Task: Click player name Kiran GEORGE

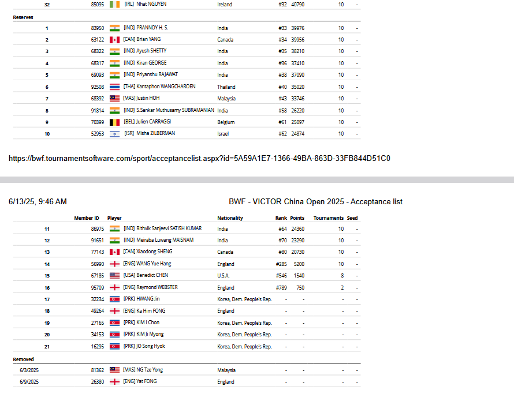Action: pos(151,62)
